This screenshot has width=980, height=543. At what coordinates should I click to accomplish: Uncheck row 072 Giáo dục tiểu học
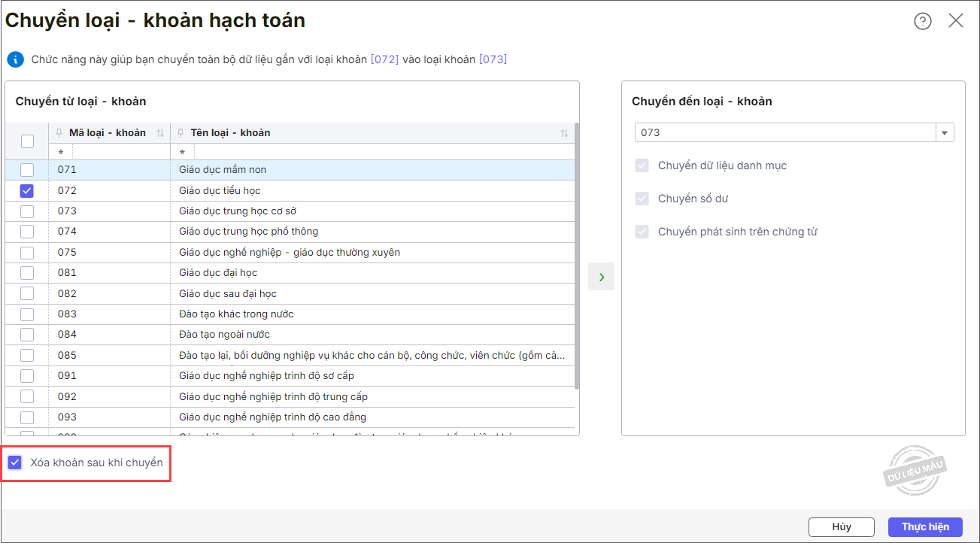click(27, 190)
